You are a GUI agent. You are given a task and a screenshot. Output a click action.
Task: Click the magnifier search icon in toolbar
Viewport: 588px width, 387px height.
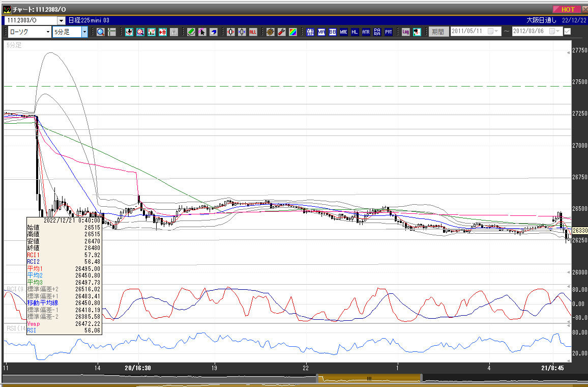click(101, 32)
